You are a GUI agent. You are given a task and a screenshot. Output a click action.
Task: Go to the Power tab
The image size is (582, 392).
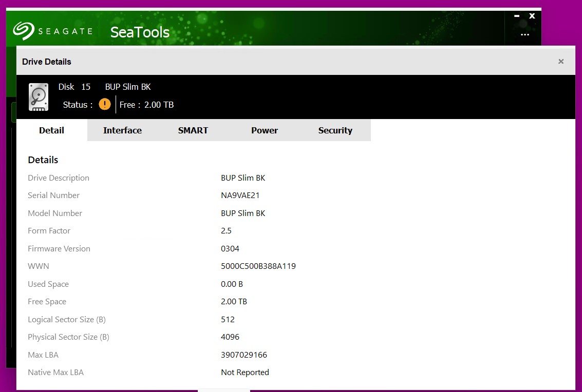(x=265, y=130)
